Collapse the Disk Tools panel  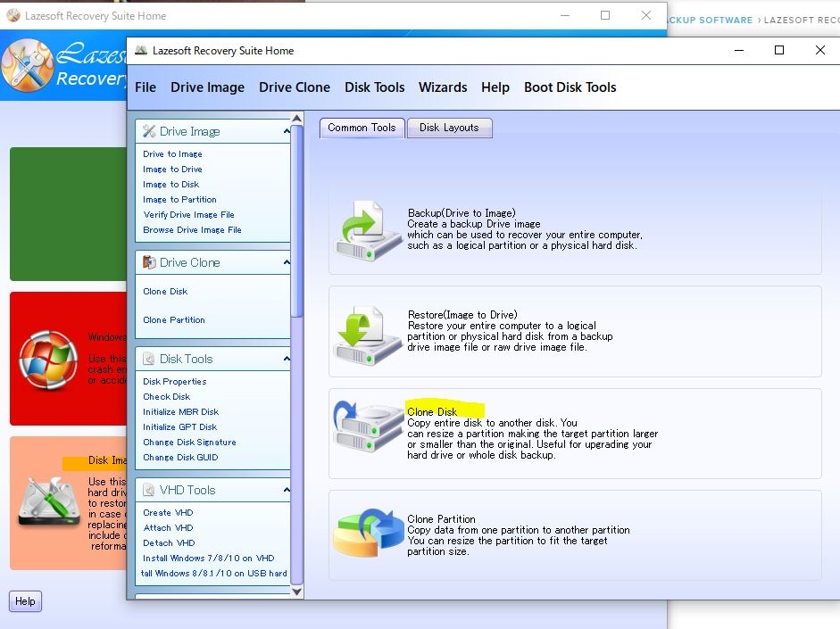coord(287,359)
